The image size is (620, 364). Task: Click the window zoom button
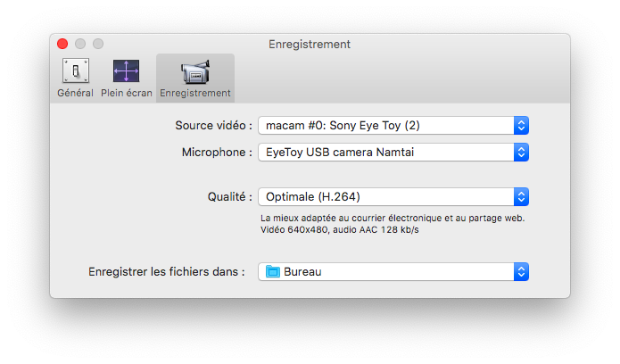tap(98, 44)
